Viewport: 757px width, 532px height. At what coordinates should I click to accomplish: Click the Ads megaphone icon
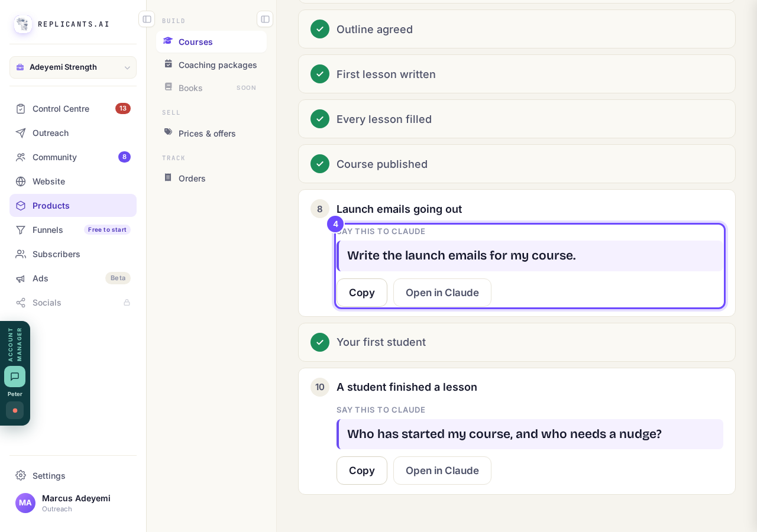[21, 278]
